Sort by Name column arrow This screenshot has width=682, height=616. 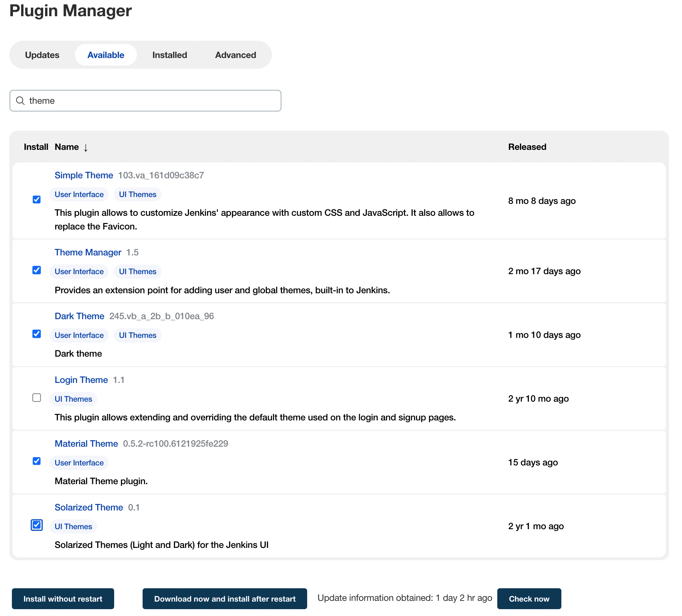(x=86, y=147)
